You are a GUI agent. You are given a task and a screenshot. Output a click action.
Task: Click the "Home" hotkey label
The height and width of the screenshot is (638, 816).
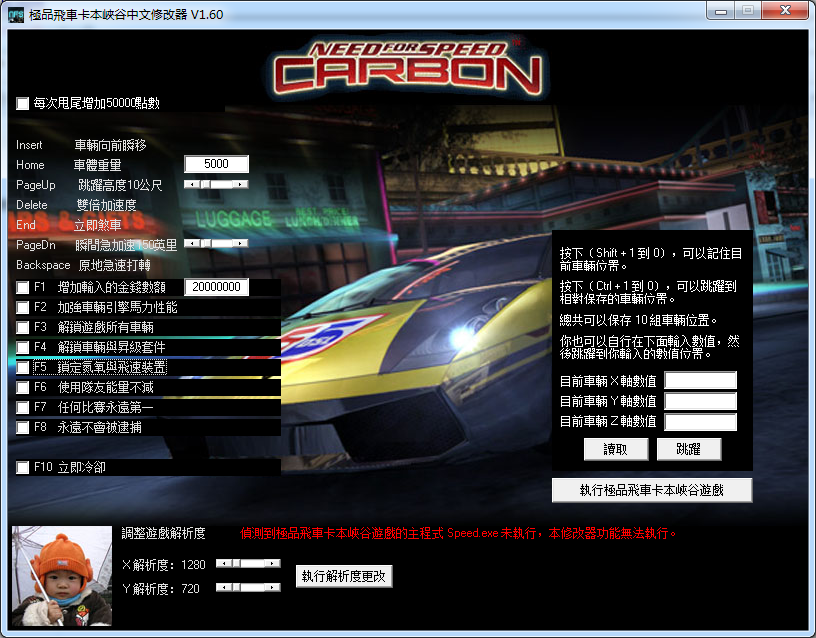pos(30,165)
